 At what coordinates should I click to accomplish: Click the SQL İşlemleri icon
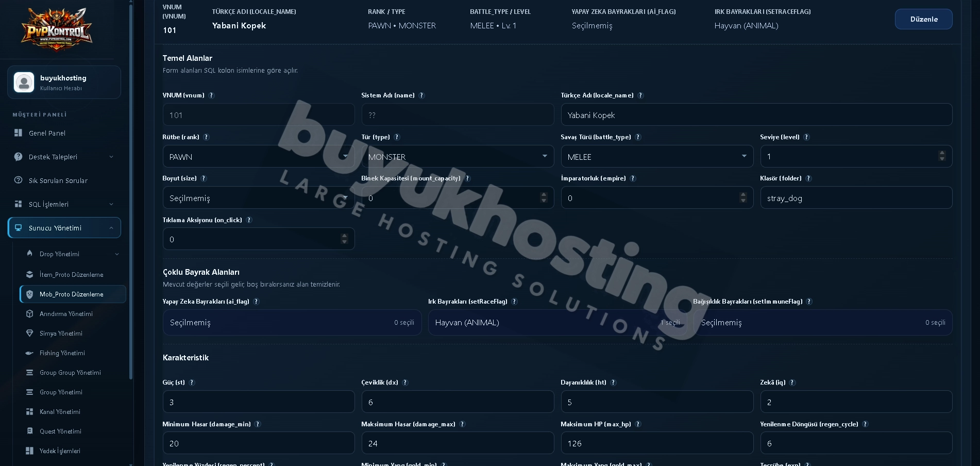coord(18,204)
